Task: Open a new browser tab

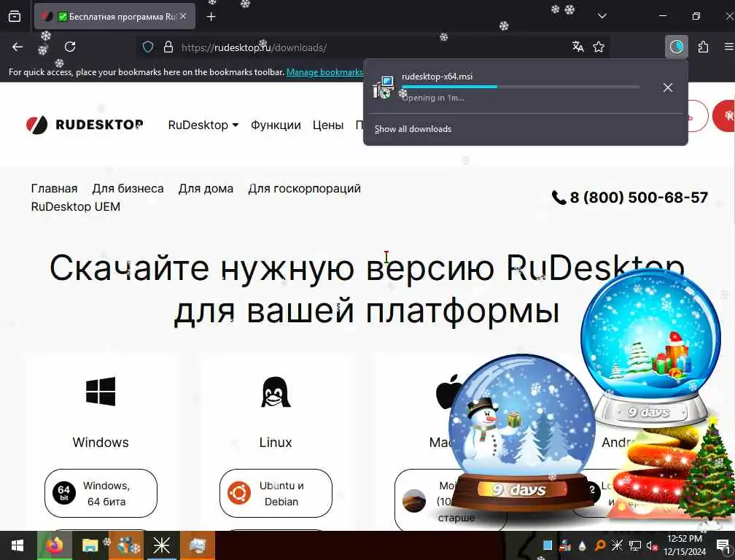Action: [211, 17]
